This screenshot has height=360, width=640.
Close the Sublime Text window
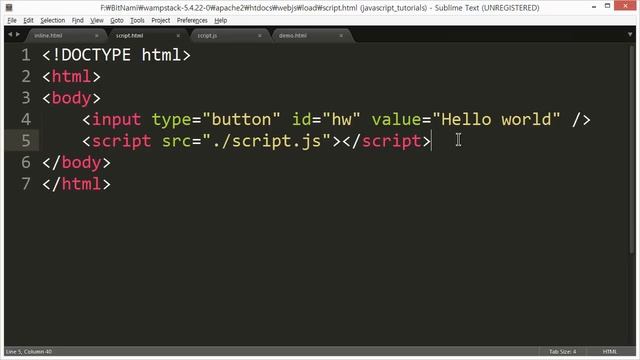(625, 6)
